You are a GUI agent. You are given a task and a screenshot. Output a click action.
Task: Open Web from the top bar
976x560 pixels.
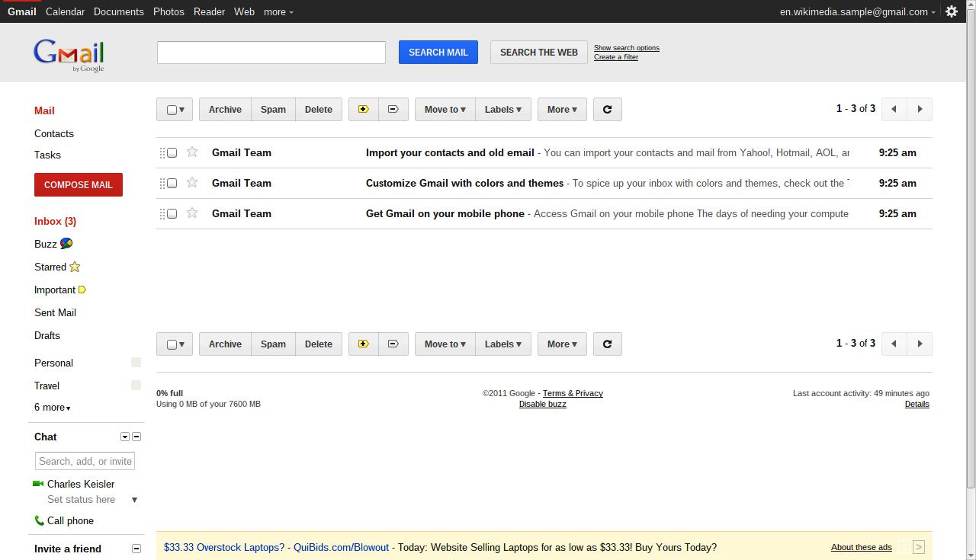[244, 11]
